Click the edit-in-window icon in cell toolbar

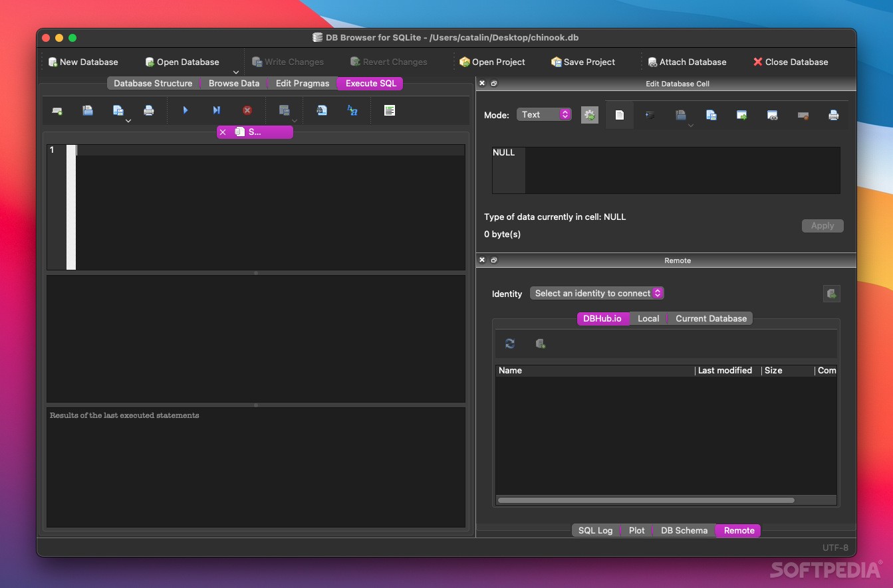point(773,115)
